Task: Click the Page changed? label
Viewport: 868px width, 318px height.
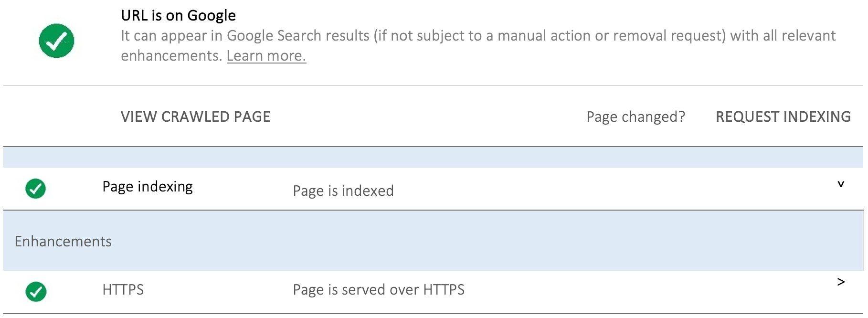Action: pyautogui.click(x=635, y=117)
